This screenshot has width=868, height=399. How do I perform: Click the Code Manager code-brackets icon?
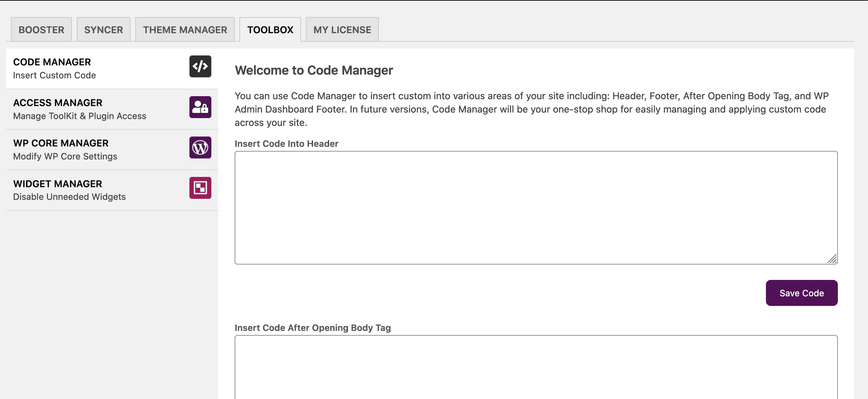click(x=200, y=66)
